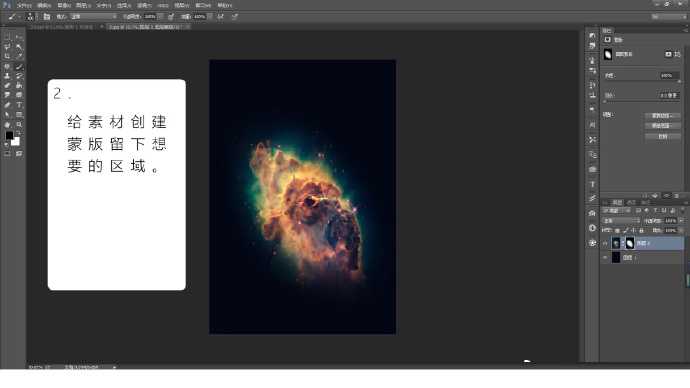Select the Lasso tool in toolbox
The width and height of the screenshot is (690, 388).
pos(7,47)
